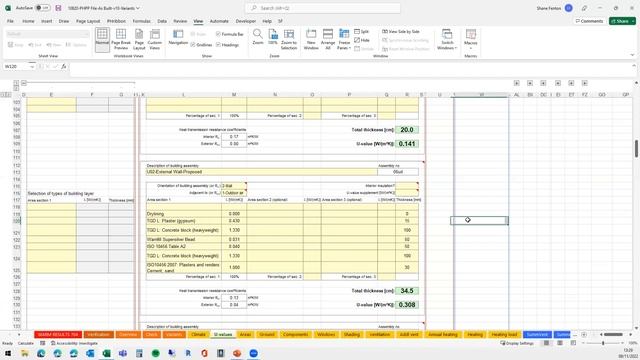The image size is (640, 360).
Task: Click the Share button
Action: 622,21
